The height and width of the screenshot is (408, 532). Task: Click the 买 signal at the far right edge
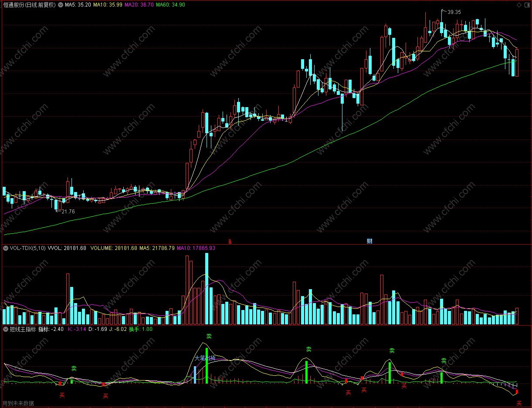(518, 403)
